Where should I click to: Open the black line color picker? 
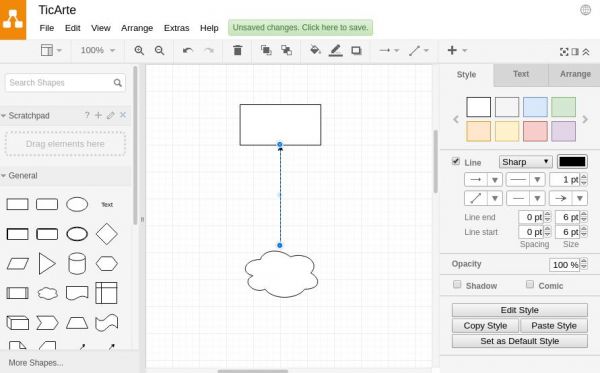(x=572, y=162)
